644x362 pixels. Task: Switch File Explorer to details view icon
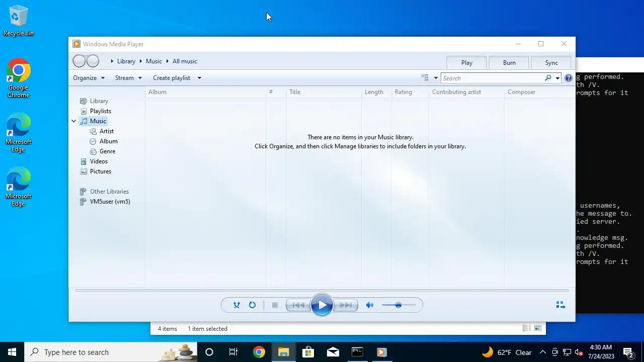pyautogui.click(x=527, y=328)
